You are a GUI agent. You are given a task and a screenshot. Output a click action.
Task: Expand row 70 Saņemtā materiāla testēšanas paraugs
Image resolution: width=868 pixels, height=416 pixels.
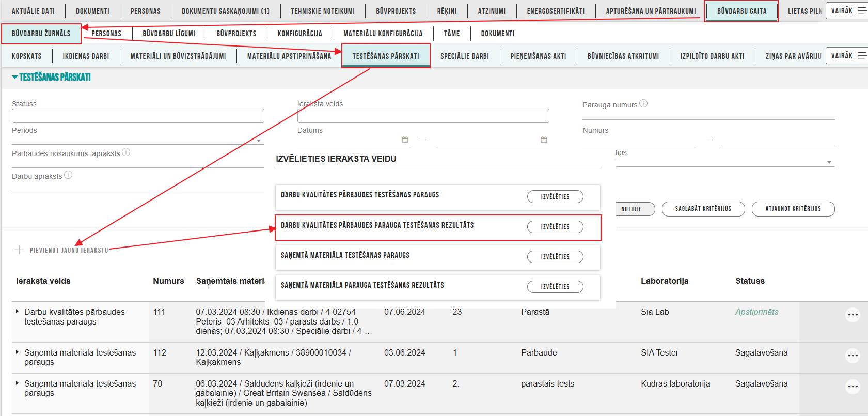click(17, 383)
